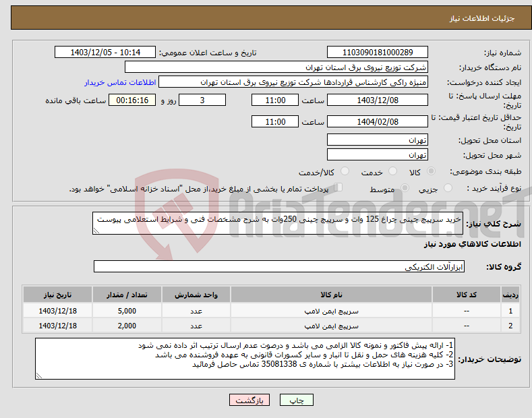Click the گروه کالا field ابزارآلات الکتریکی

click(x=279, y=267)
